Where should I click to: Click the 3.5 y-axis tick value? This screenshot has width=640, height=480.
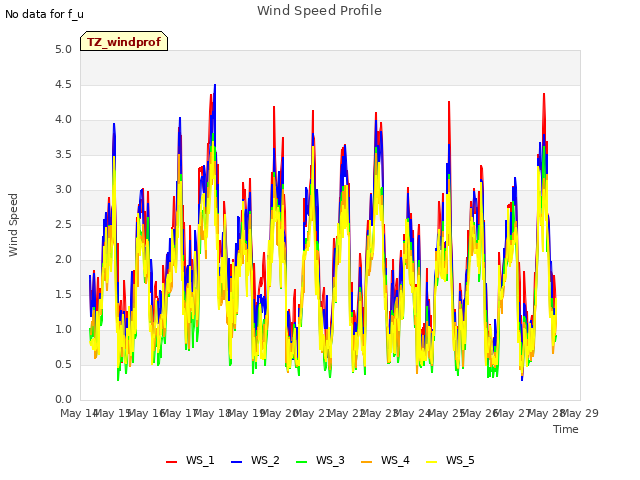[63, 155]
